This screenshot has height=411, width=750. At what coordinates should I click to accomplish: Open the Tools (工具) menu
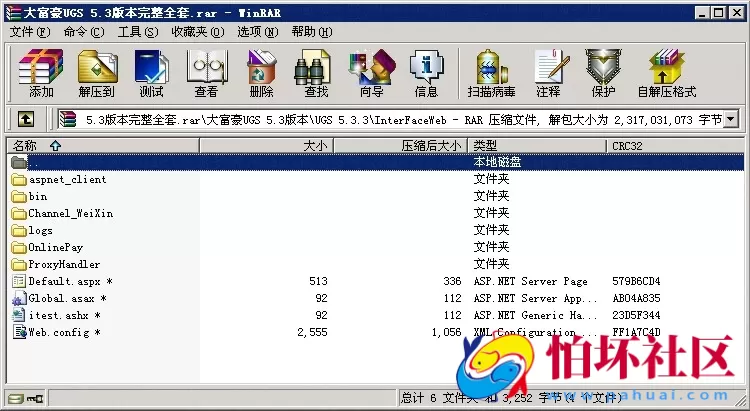click(x=138, y=32)
